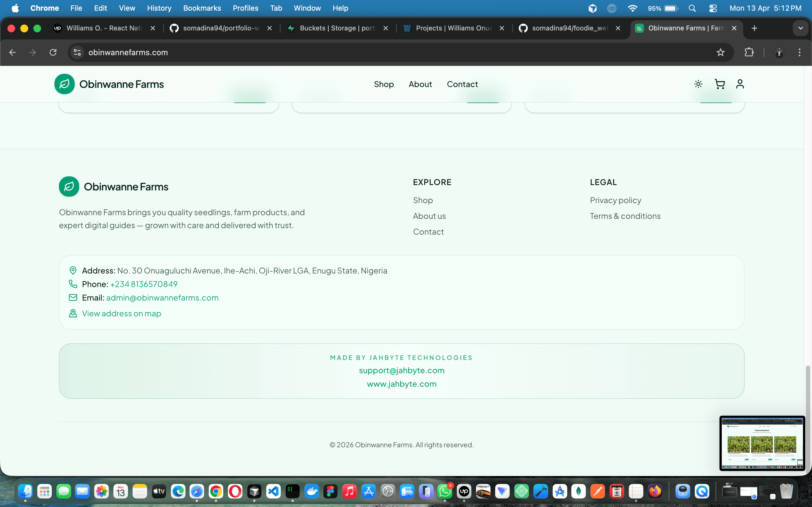Click the Obinwanne Farms leaf logo
Viewport: 812px width, 507px height.
pyautogui.click(x=64, y=84)
